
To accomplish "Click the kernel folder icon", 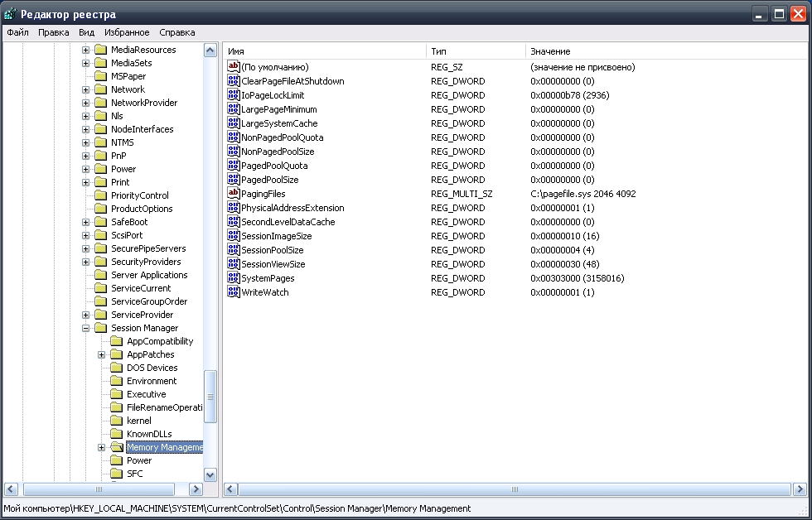I will tap(116, 421).
